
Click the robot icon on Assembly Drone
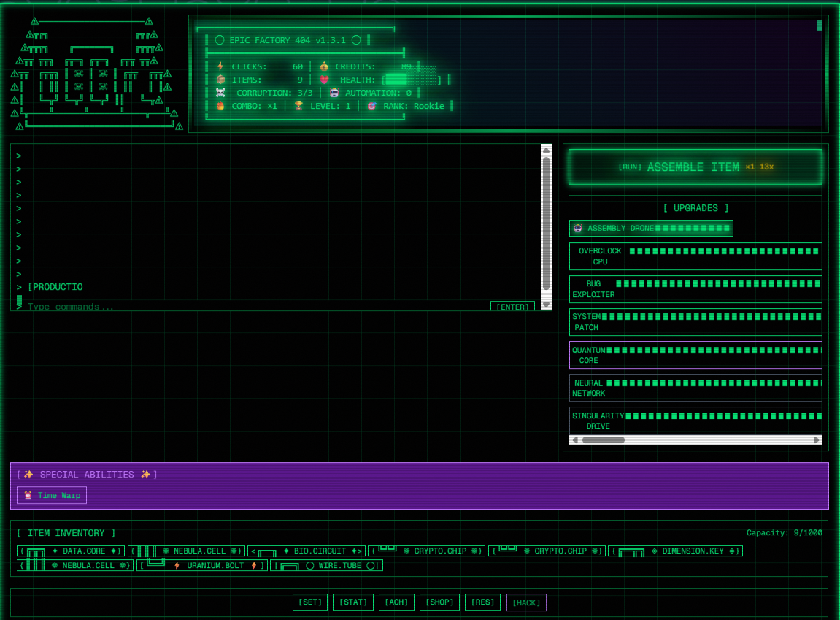pyautogui.click(x=578, y=229)
